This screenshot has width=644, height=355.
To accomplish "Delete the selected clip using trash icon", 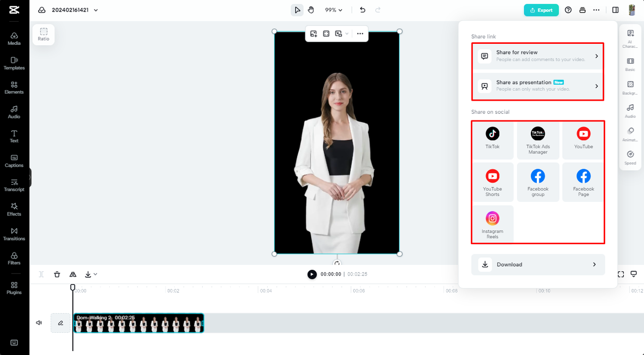I will [x=57, y=274].
